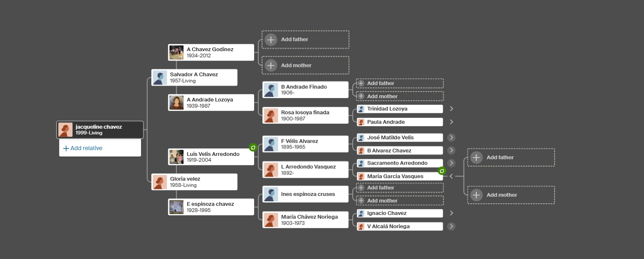Click the plus icon in the upper Add father box beside A Chavez Godinez
Viewport: 644px width, 259px height.
coord(271,40)
